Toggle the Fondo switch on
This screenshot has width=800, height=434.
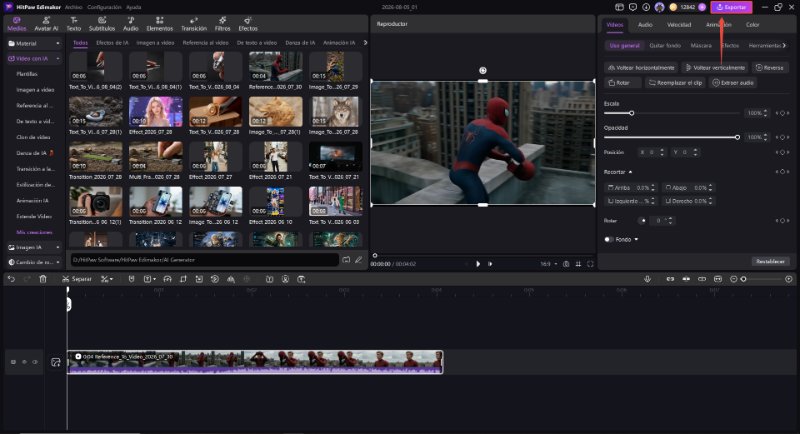tap(608, 239)
